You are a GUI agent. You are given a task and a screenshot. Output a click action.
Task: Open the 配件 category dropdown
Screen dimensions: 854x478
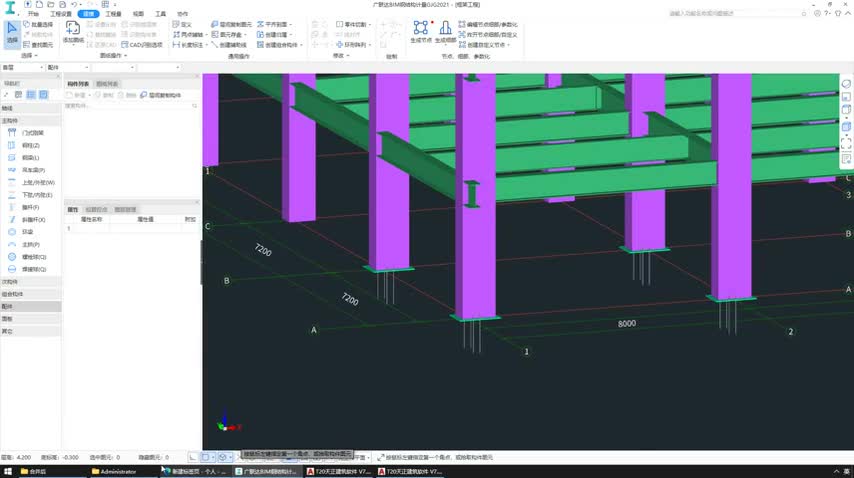(x=68, y=68)
